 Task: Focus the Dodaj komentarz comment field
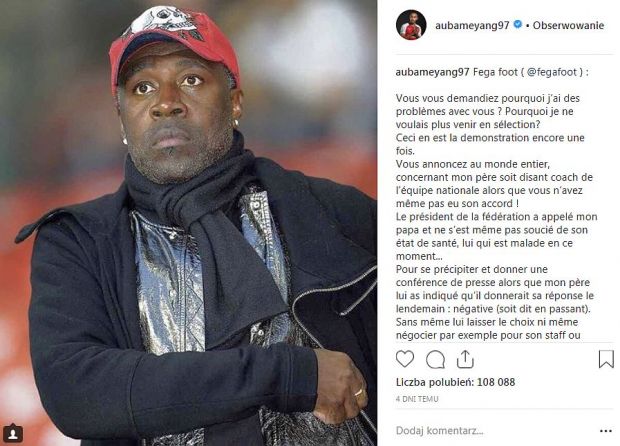494,431
